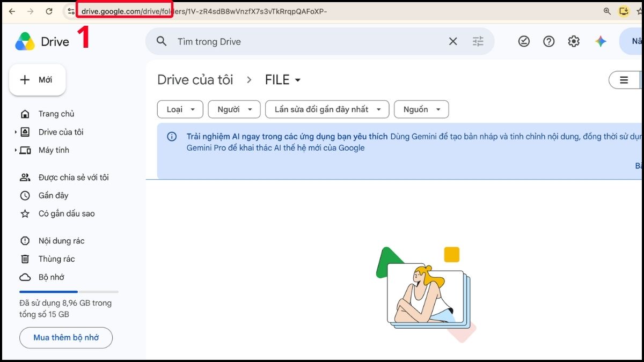Open Trang chủ in sidebar
Screen dimensions: 644x362
(x=56, y=114)
